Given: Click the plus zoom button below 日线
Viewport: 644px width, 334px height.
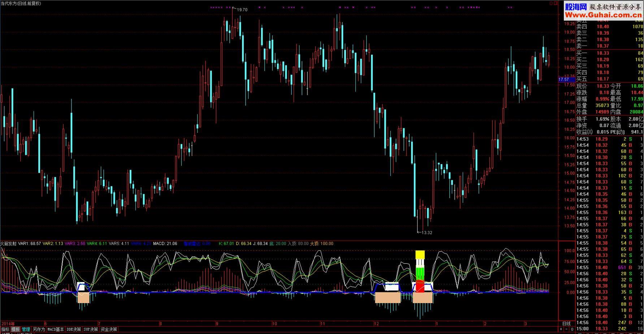Looking at the screenshot, I should [x=561, y=329].
